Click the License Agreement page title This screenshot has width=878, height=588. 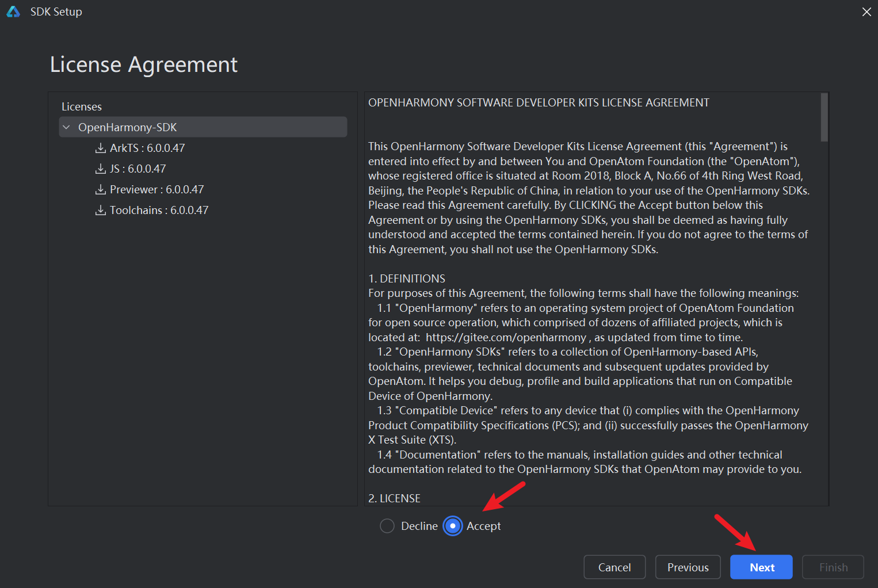144,64
